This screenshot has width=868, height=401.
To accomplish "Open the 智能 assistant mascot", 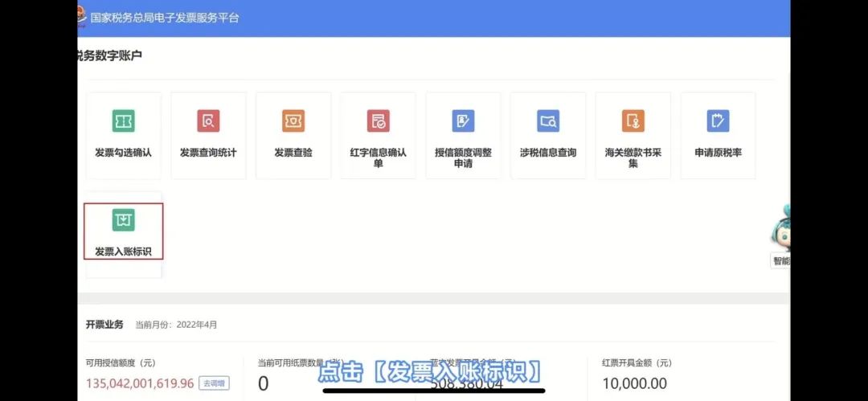I will [x=780, y=231].
